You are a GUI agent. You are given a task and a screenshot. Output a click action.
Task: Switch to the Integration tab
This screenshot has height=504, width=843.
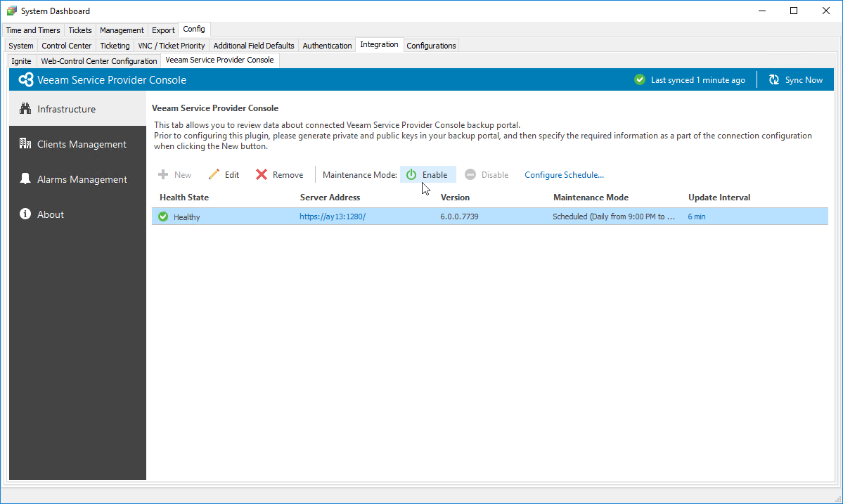(379, 44)
